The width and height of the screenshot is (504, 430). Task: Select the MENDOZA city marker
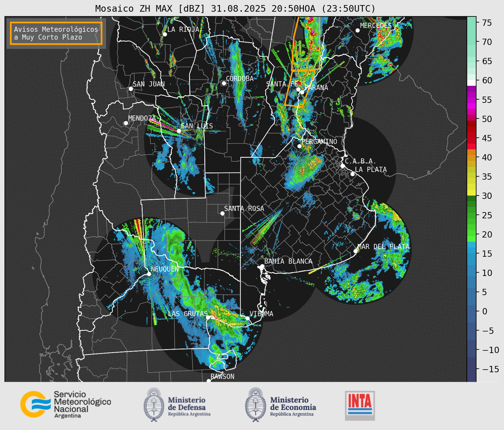coord(126,123)
